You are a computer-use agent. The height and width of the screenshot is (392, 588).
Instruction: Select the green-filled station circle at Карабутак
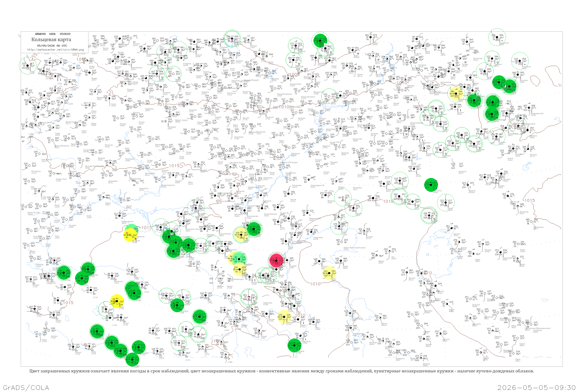431,185
